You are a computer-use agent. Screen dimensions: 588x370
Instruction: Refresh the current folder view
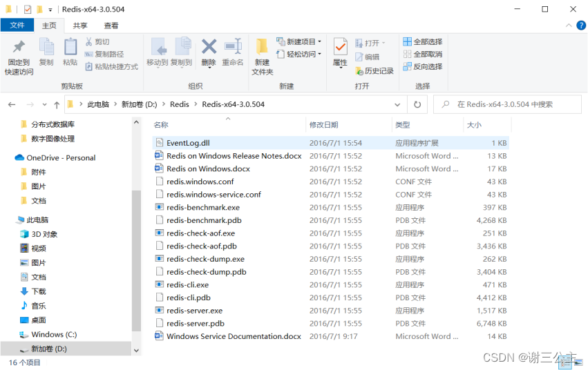[417, 104]
